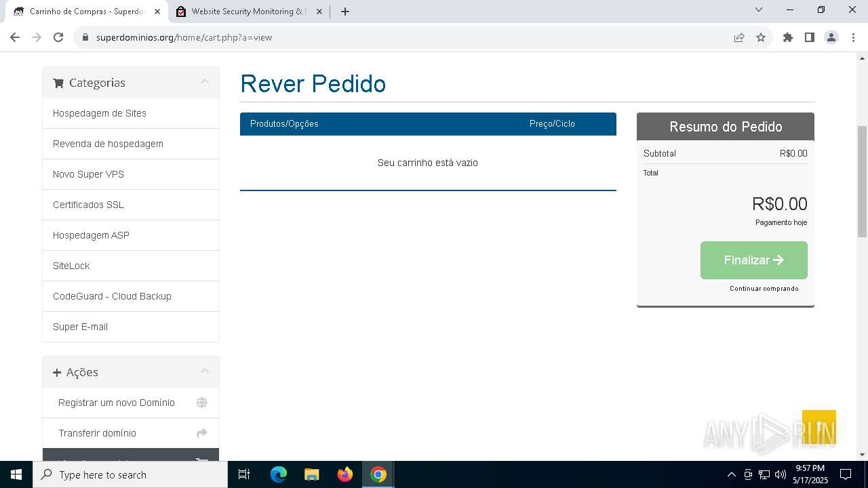Viewport: 868px width, 488px height.
Task: Show hidden system tray icons
Action: (x=731, y=474)
